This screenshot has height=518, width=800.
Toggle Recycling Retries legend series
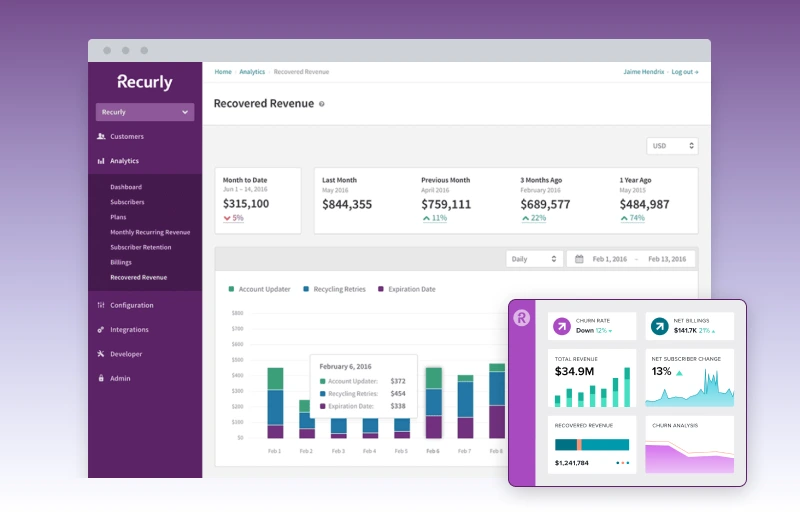[x=335, y=289]
